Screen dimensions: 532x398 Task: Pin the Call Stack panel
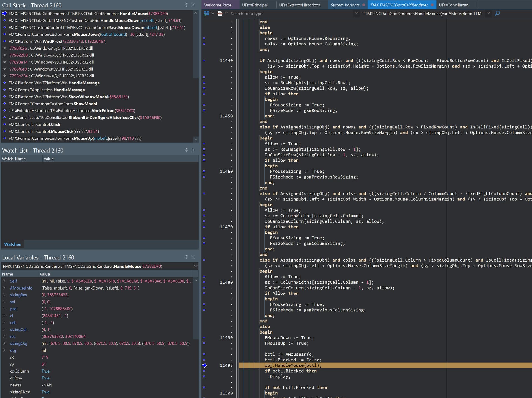186,5
